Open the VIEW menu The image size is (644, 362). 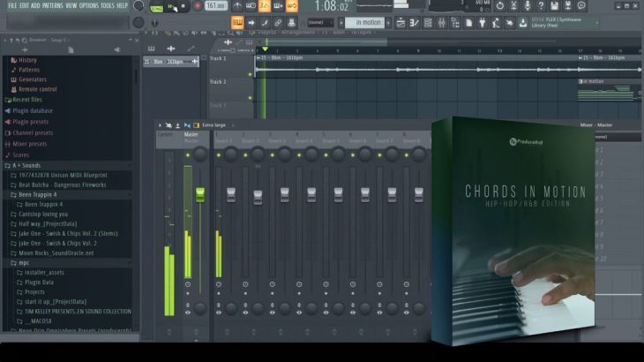click(71, 6)
